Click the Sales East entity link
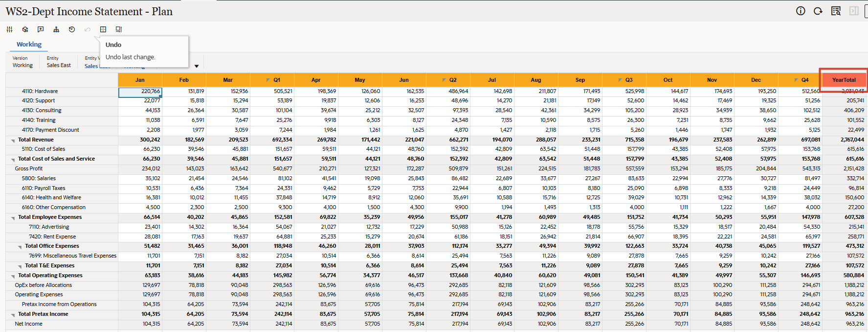This screenshot has width=868, height=332. (x=92, y=66)
